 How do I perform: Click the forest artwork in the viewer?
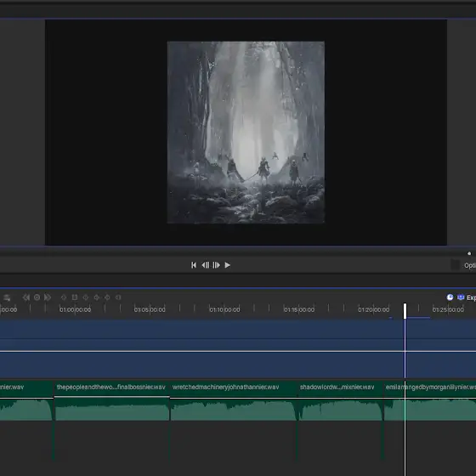tap(246, 133)
